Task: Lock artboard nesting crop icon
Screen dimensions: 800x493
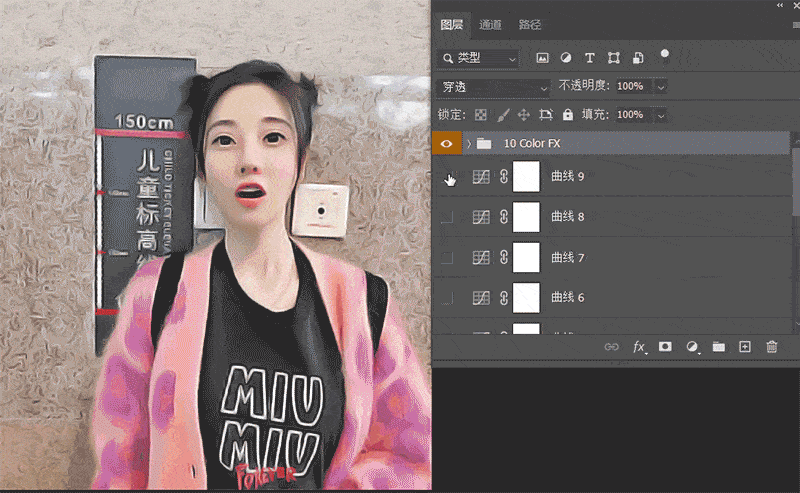Action: point(546,115)
